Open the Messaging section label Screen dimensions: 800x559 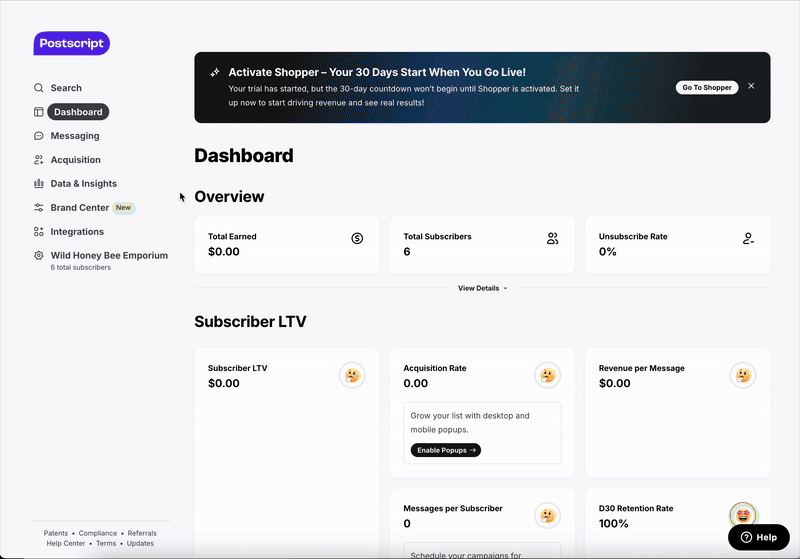75,136
